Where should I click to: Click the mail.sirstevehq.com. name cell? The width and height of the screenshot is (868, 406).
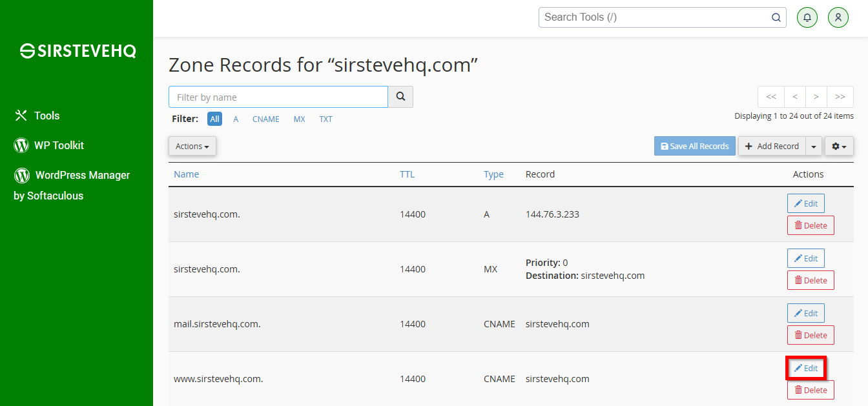[x=217, y=324]
